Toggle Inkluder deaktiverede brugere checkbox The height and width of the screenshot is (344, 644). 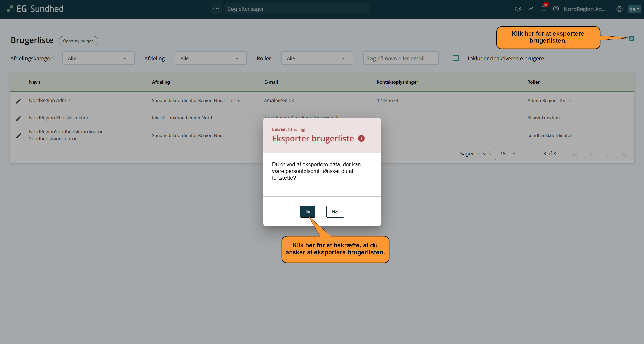click(x=456, y=58)
